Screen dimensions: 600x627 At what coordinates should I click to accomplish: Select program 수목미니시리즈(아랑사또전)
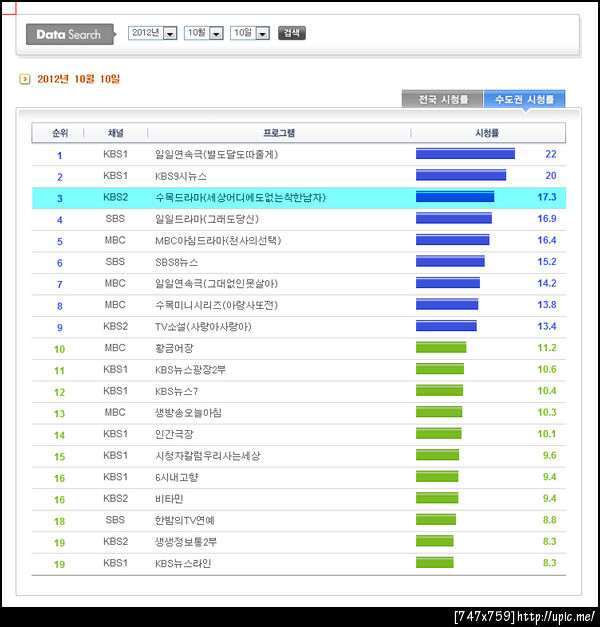coord(216,305)
